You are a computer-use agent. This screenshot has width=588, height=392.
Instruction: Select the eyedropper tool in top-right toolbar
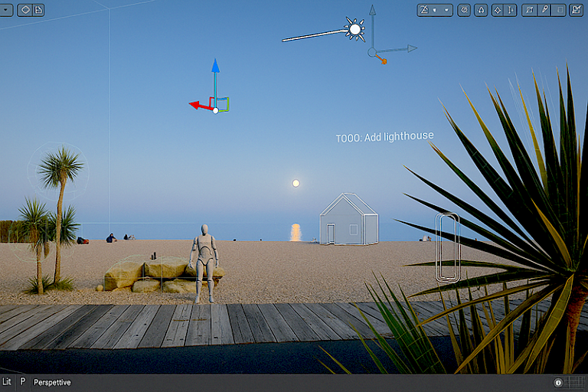tap(544, 10)
